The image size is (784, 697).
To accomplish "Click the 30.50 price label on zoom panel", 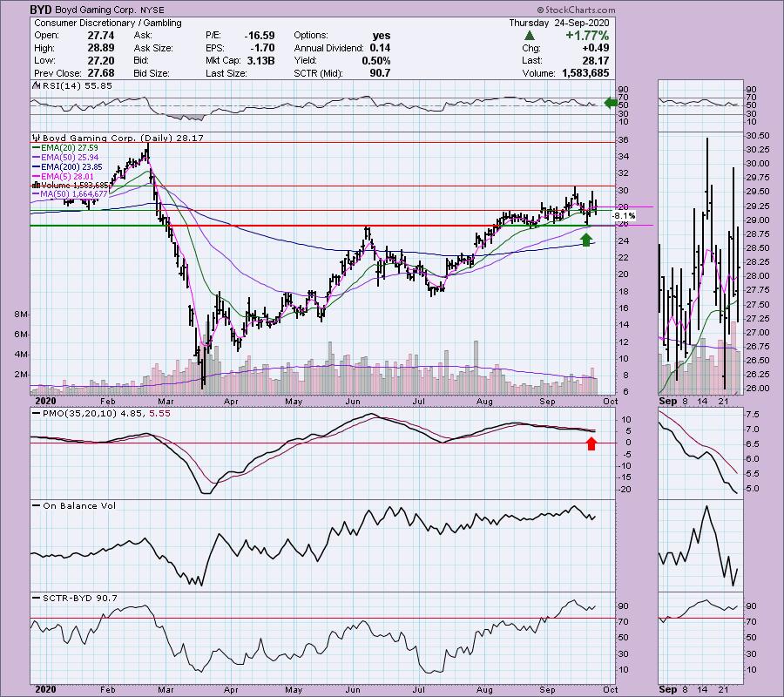I will tap(758, 136).
